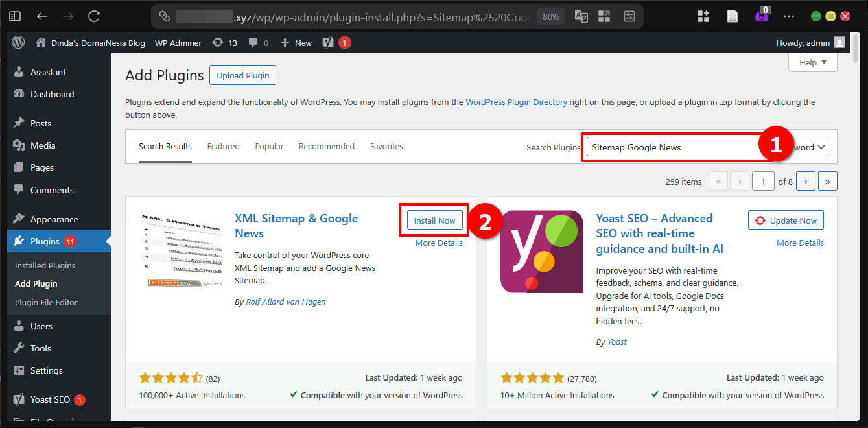The width and height of the screenshot is (868, 428).
Task: Click the page number input field
Action: tap(763, 181)
